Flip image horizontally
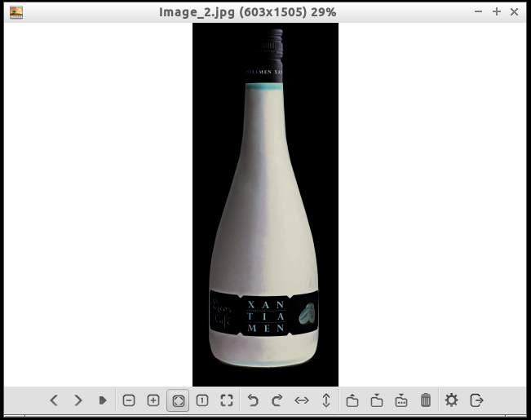The width and height of the screenshot is (531, 420). coord(302,400)
